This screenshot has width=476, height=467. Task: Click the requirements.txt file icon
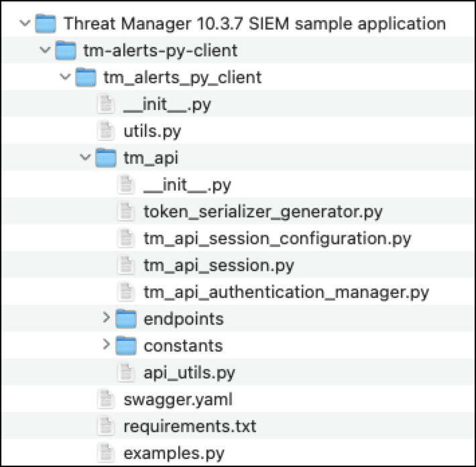point(106,426)
